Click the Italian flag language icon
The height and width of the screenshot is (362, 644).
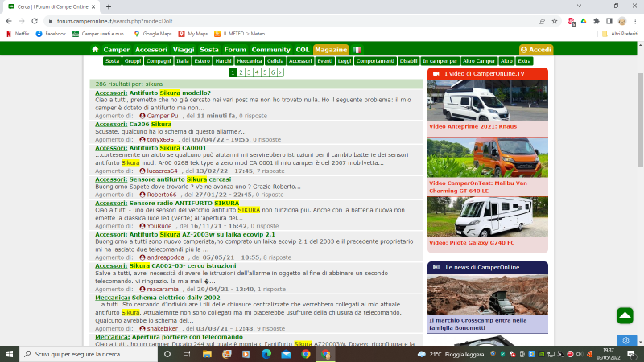coord(357,50)
